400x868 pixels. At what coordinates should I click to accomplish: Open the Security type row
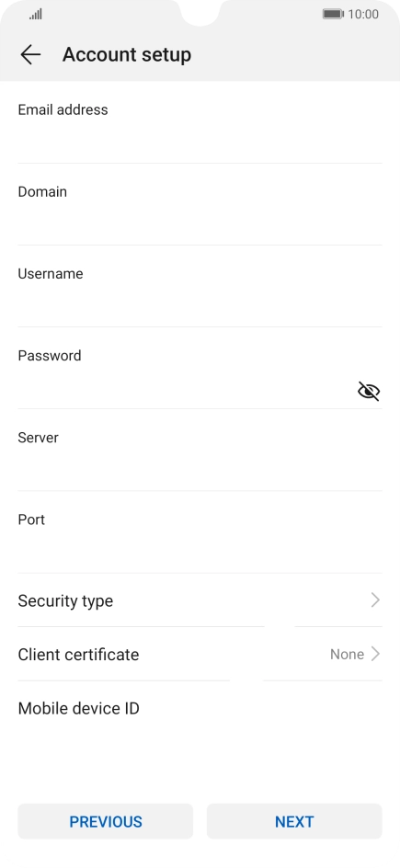point(200,600)
